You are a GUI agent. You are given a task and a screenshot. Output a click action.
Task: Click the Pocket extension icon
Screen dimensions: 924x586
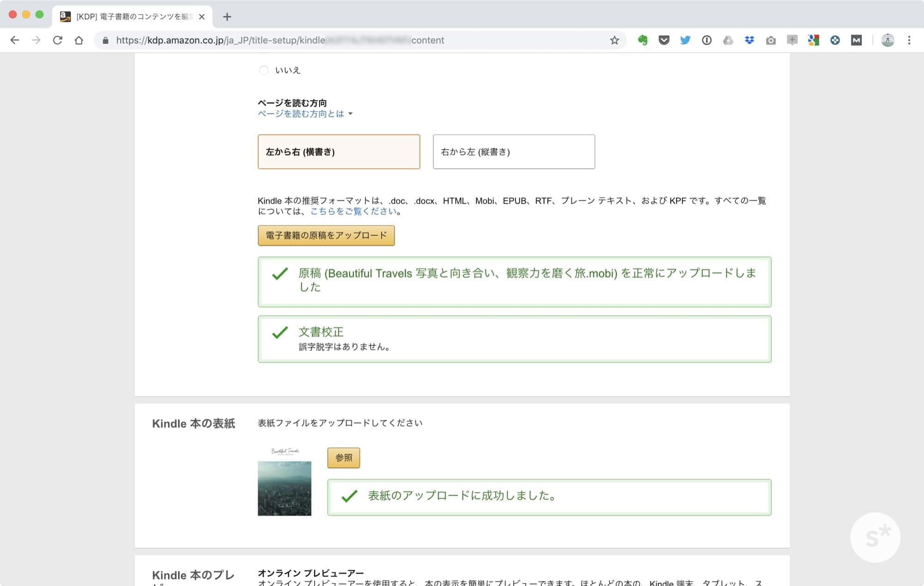(x=664, y=40)
